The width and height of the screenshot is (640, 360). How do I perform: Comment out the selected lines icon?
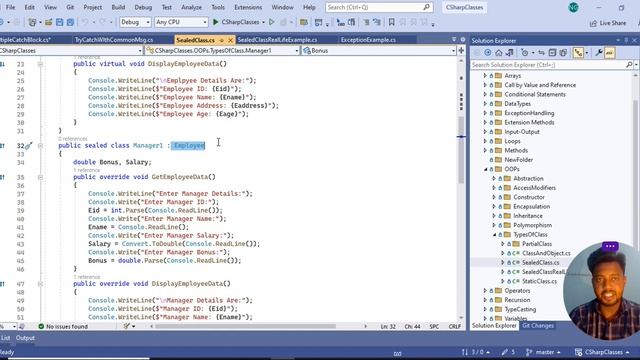tap(366, 22)
